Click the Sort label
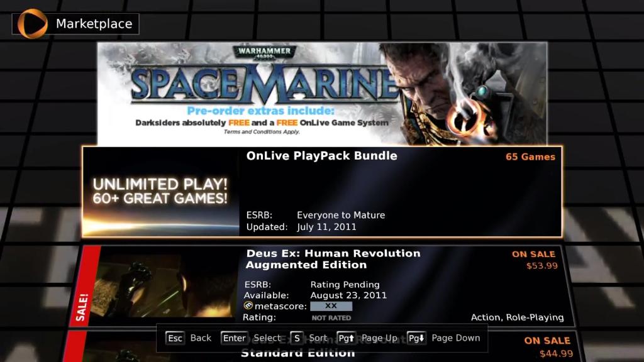The image size is (644, 362). [x=318, y=338]
